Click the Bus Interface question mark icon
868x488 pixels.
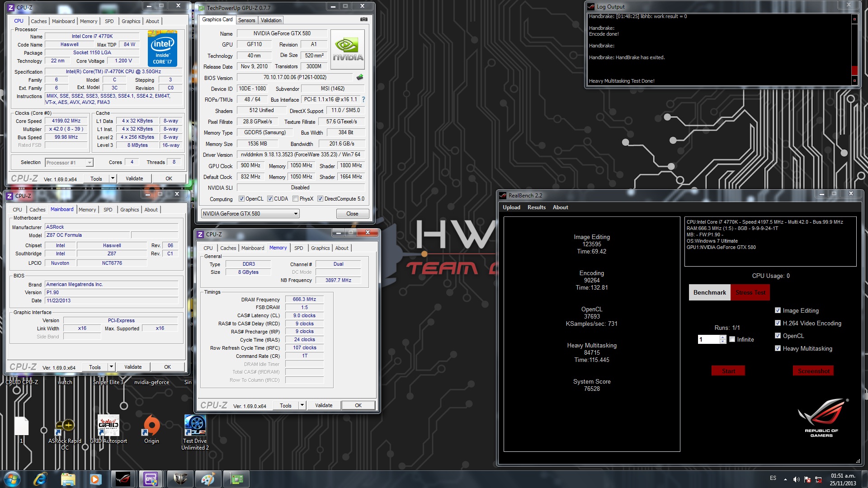[363, 99]
